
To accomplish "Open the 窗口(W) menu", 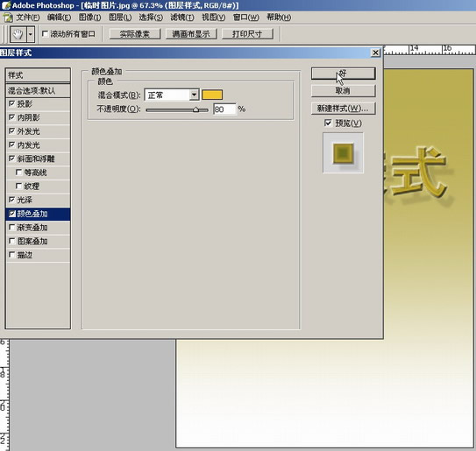I will pos(246,18).
